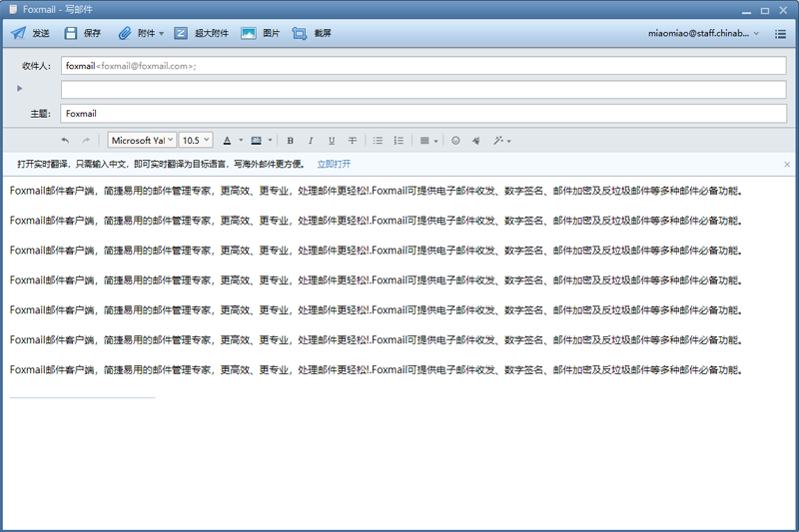Screen dimensions: 799x532
Task: Open the Microsoft YaHei font dropdown
Action: (x=142, y=141)
